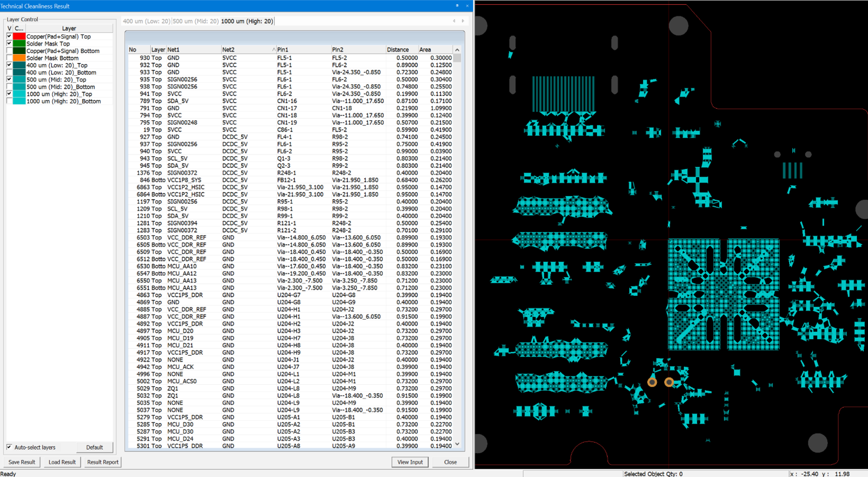
Task: Hide the 400 um (Low: 20)_Top layer
Action: [x=9, y=65]
